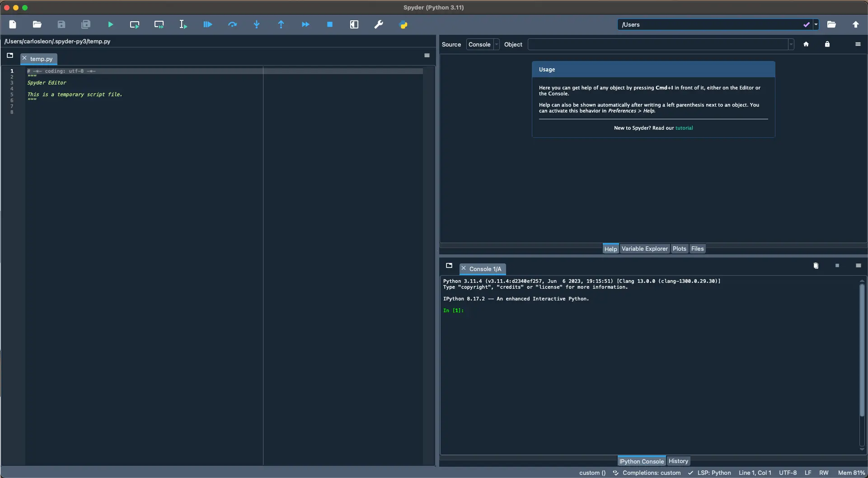Continue execution until next breakpoint icon
Viewport: 868px width, 478px height.
305,24
